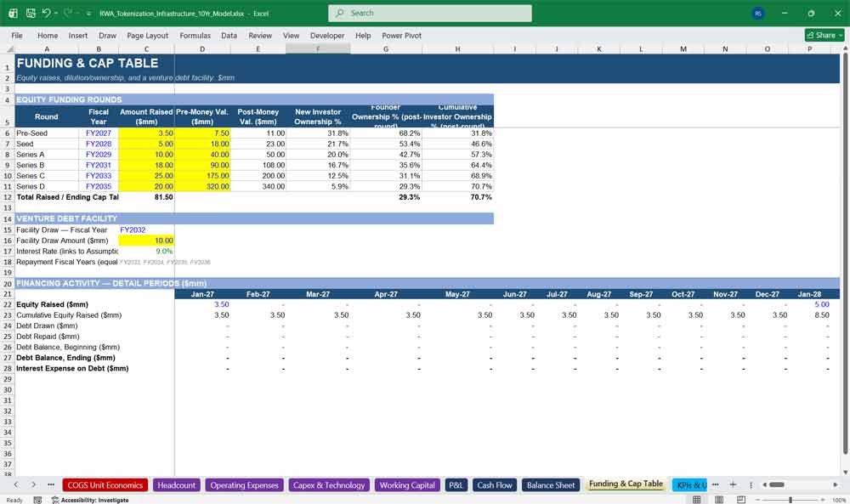Switch to the Insert ribbon tab
The image size is (850, 504).
coord(77,35)
